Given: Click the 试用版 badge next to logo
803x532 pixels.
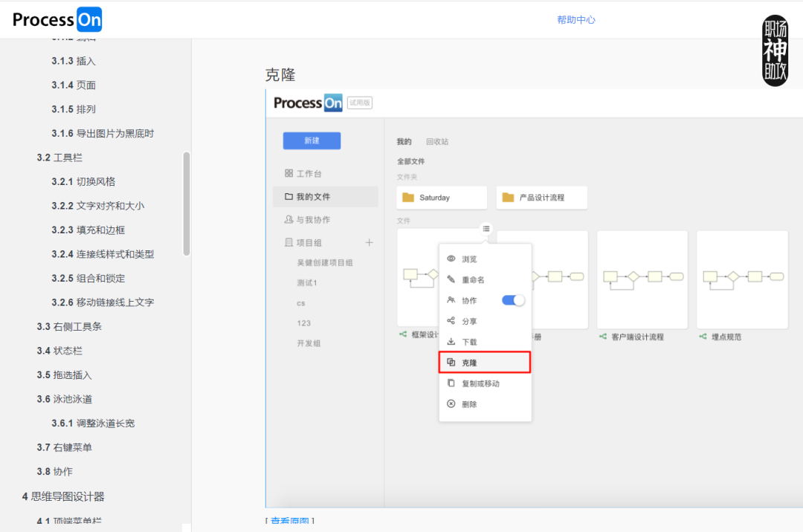Looking at the screenshot, I should click(x=360, y=103).
